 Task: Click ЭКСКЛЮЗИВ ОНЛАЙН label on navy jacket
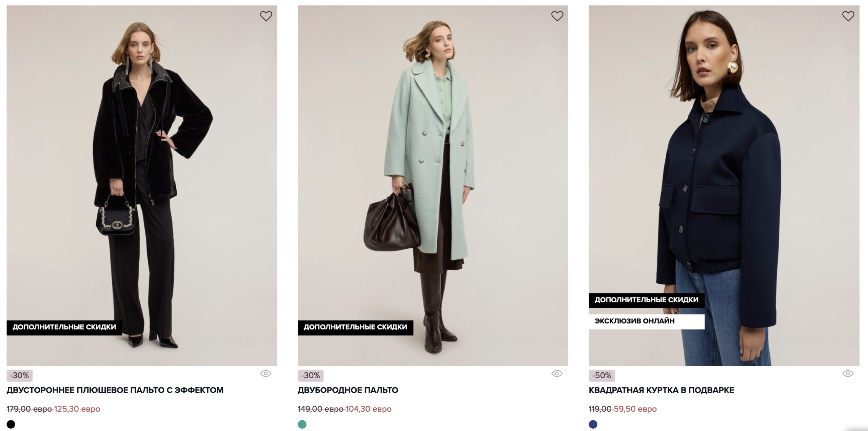coord(635,321)
